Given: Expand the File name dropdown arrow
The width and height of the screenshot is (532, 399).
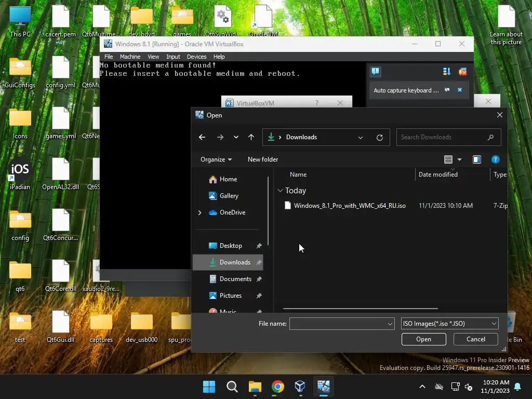Looking at the screenshot, I should click(x=390, y=324).
